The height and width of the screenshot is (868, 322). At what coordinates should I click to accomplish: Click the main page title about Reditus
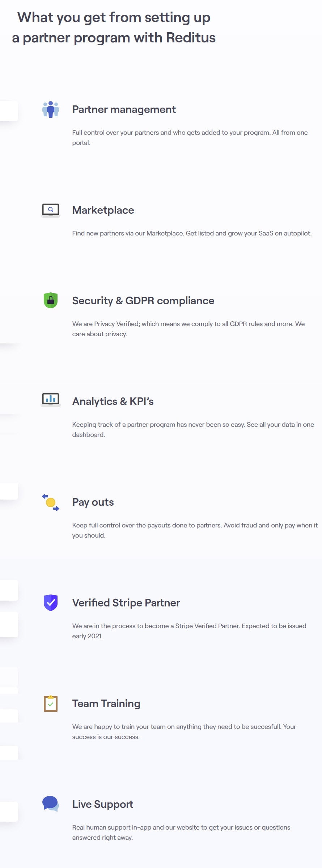click(x=114, y=28)
